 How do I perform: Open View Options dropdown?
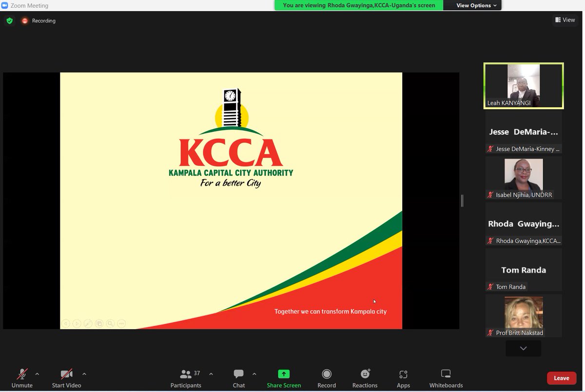point(476,5)
